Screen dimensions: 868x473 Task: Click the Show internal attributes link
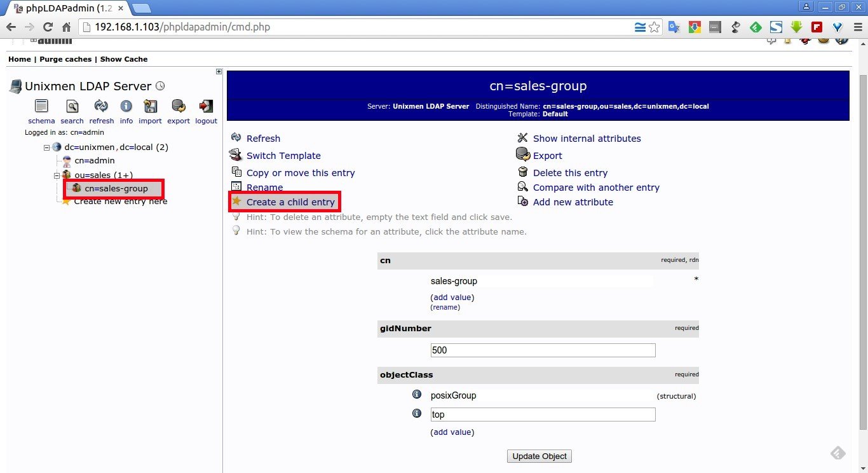click(587, 139)
